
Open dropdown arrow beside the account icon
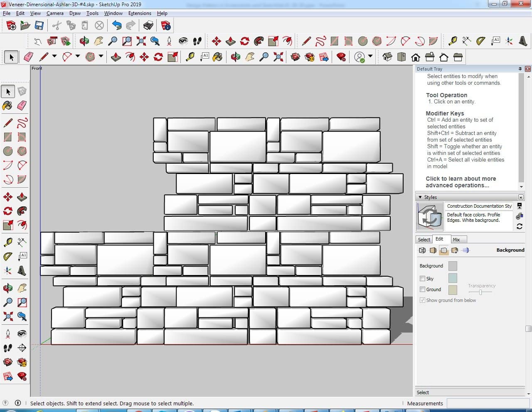coord(370,56)
